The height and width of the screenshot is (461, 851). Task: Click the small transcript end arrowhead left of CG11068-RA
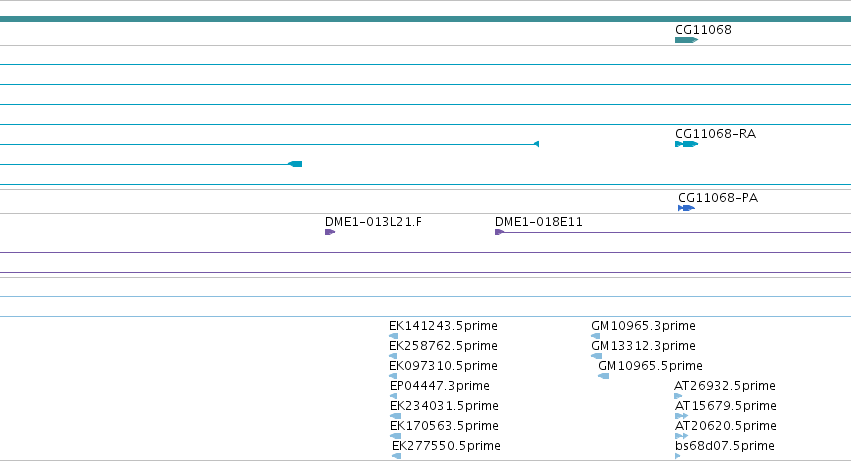point(536,144)
